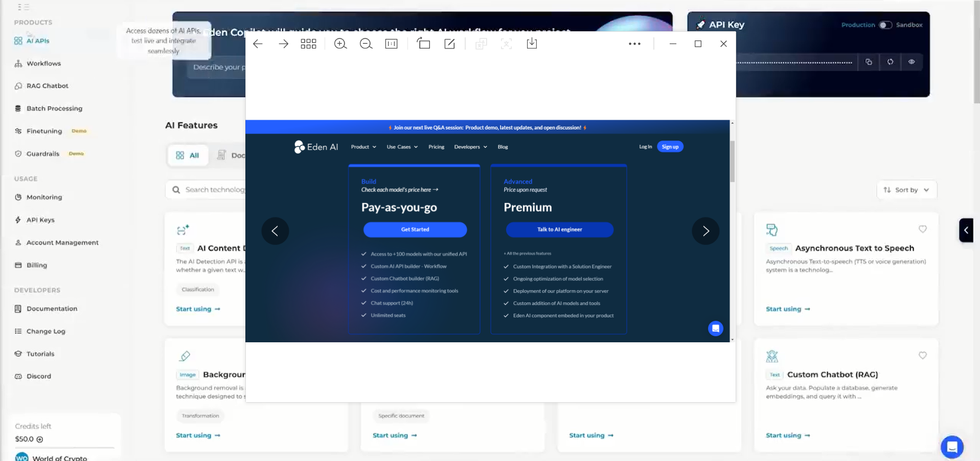Open API Keys in sidebar
980x461 pixels.
[x=35, y=220]
